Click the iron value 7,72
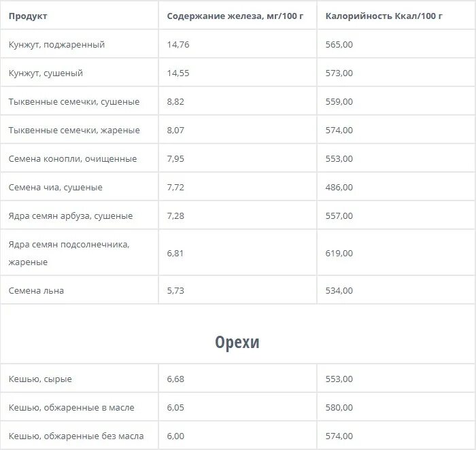The height and width of the screenshot is (450, 476). click(x=175, y=187)
